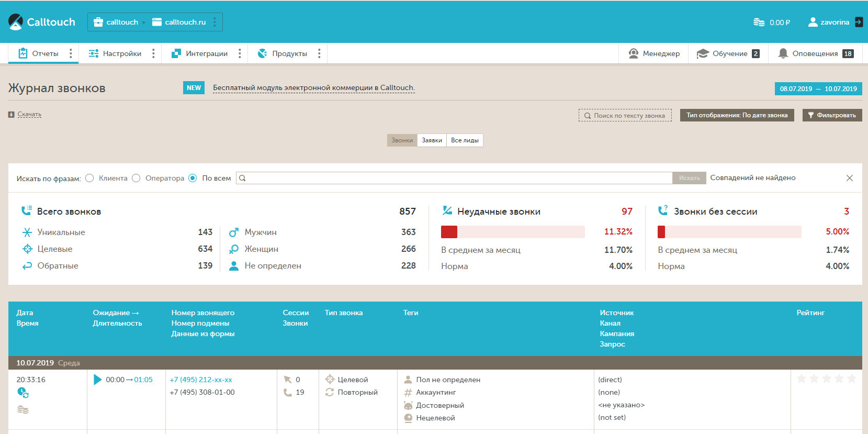Play the call recording at 20:33:16
The height and width of the screenshot is (434, 868).
pos(97,380)
